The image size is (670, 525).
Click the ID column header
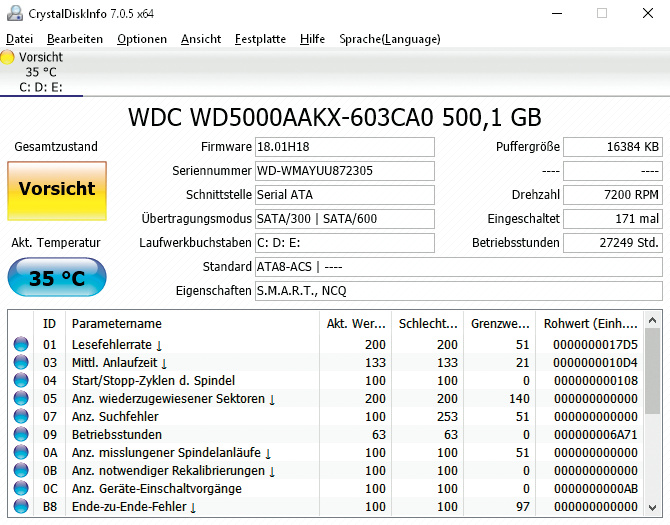point(49,323)
